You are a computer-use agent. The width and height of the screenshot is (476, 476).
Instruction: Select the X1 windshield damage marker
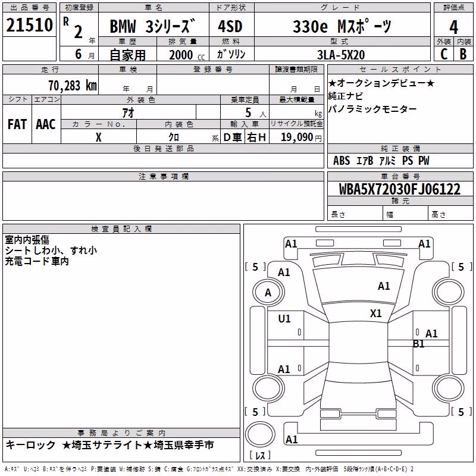tap(375, 314)
